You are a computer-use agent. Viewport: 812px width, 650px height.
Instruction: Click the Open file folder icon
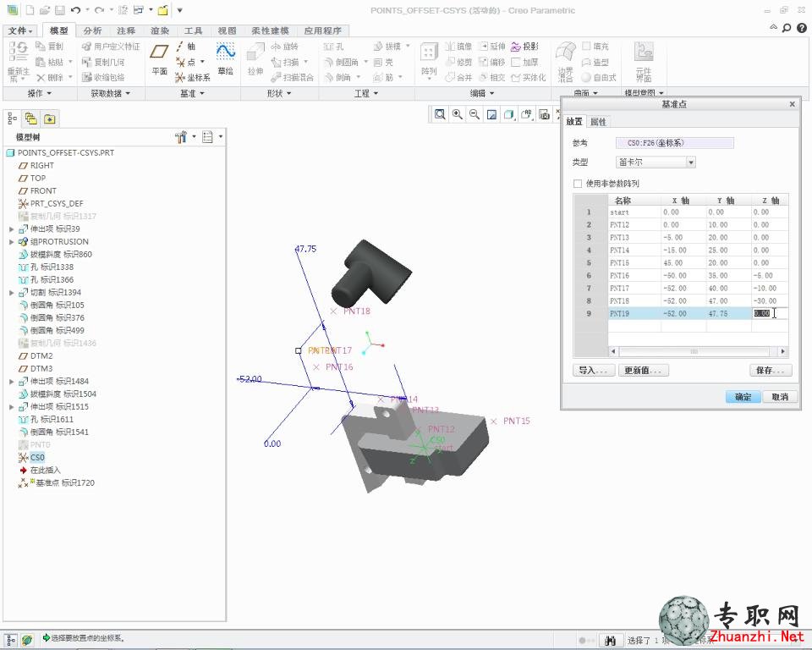coord(45,10)
